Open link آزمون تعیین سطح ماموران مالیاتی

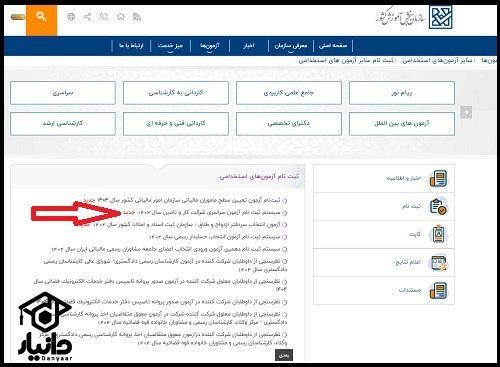coord(188,200)
